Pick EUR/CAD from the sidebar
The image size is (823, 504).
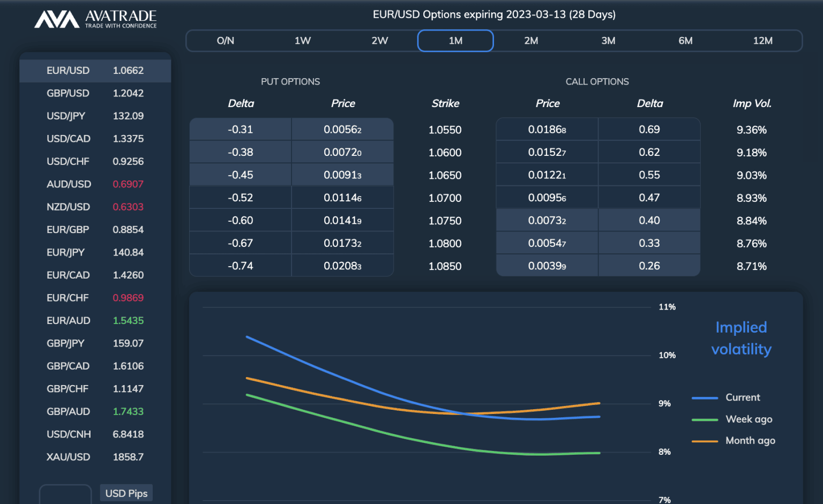[95, 275]
